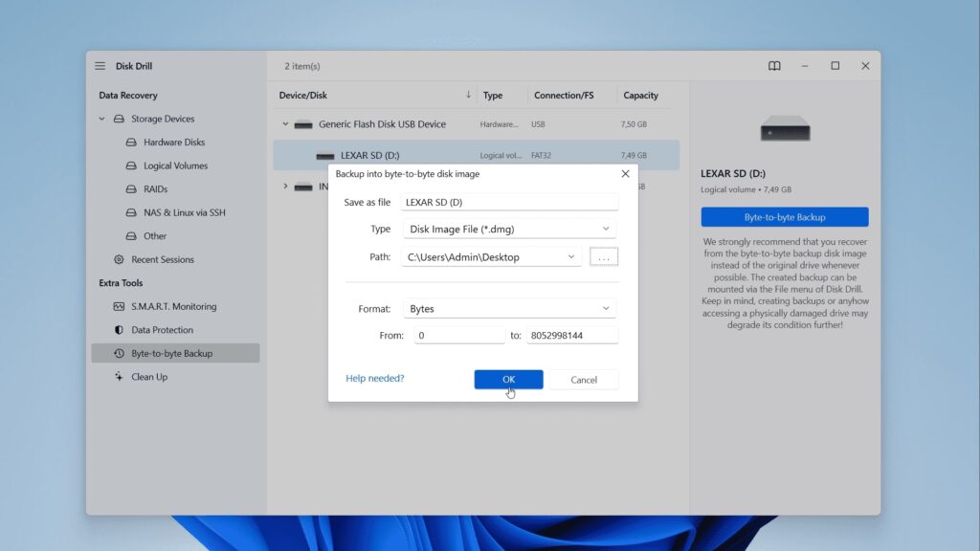Click the Help needed link
Viewport: 980px width, 551px height.
tap(374, 378)
